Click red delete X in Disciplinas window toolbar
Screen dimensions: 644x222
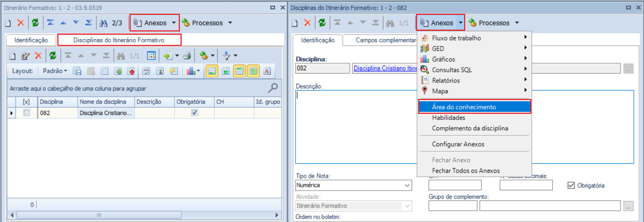[x=307, y=23]
